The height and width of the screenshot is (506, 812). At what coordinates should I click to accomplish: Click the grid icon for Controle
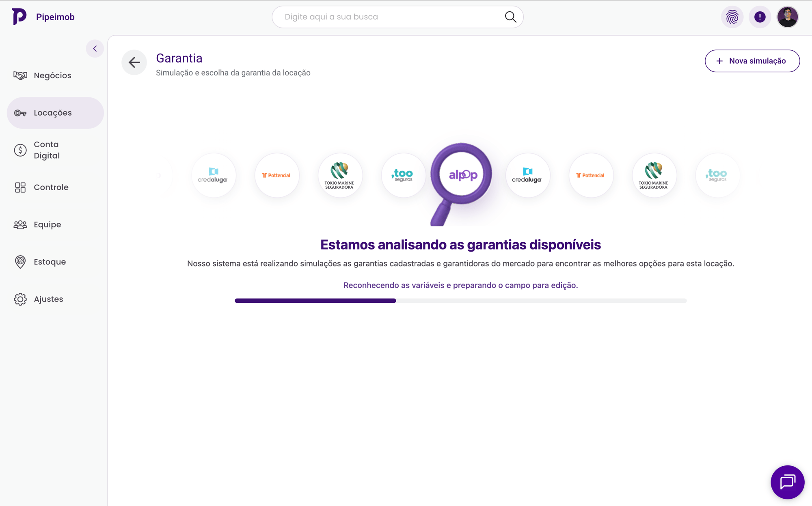tap(20, 187)
